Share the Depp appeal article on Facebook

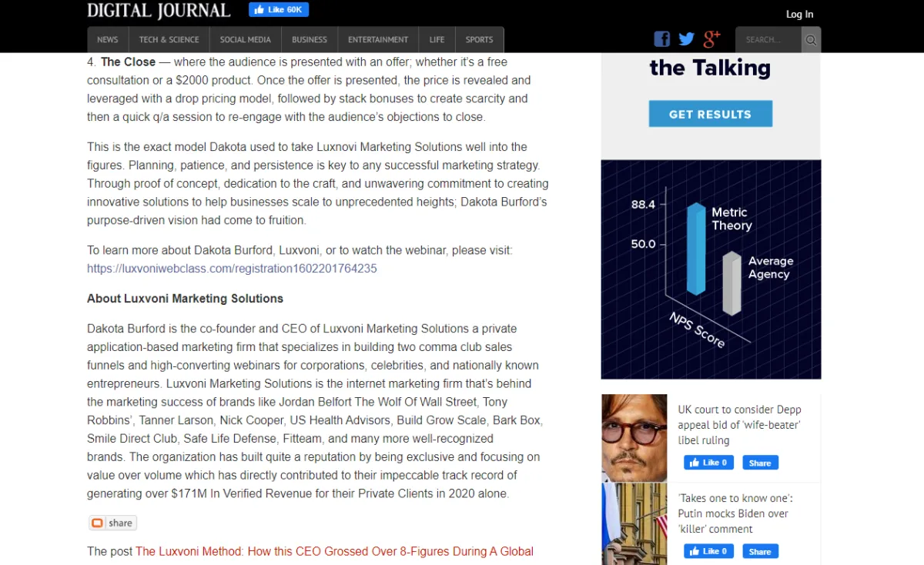(x=761, y=463)
